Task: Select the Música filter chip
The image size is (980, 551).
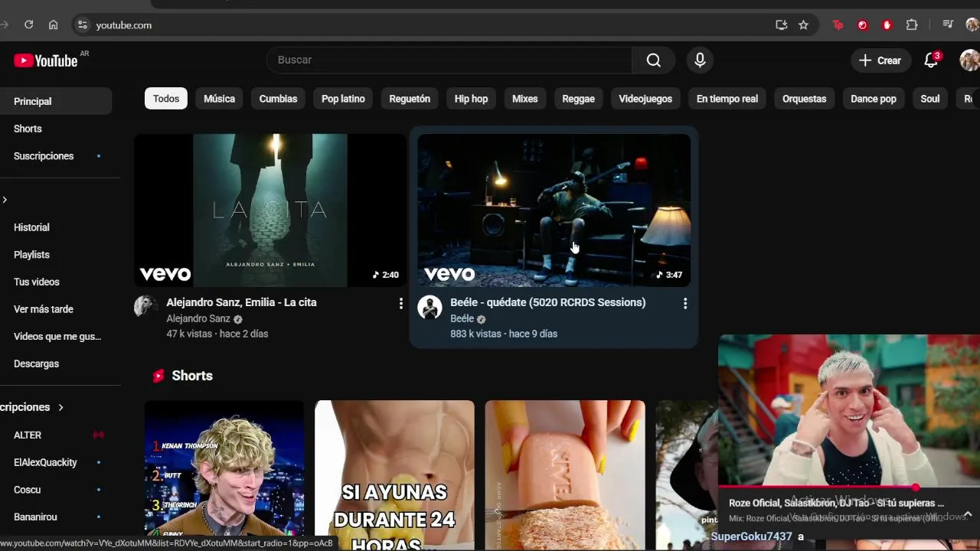Action: click(x=219, y=99)
